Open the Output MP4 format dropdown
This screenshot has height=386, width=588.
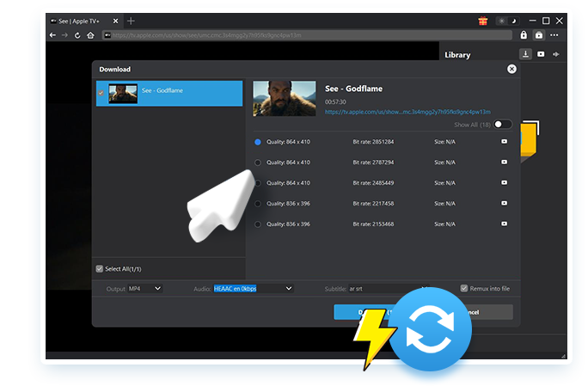pos(144,289)
